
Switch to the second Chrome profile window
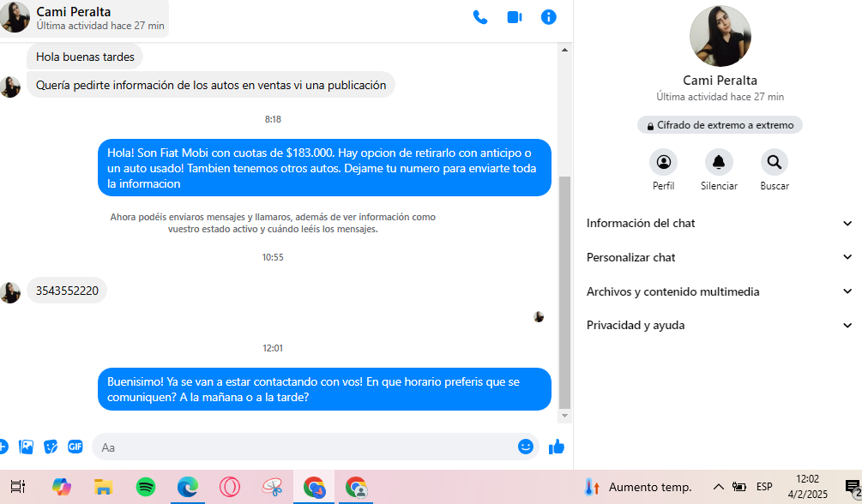pos(356,487)
